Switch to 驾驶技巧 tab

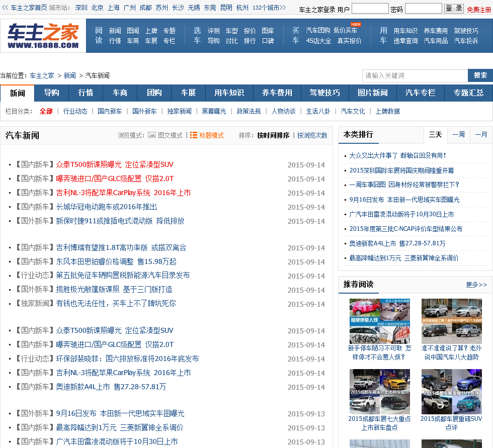(x=325, y=93)
